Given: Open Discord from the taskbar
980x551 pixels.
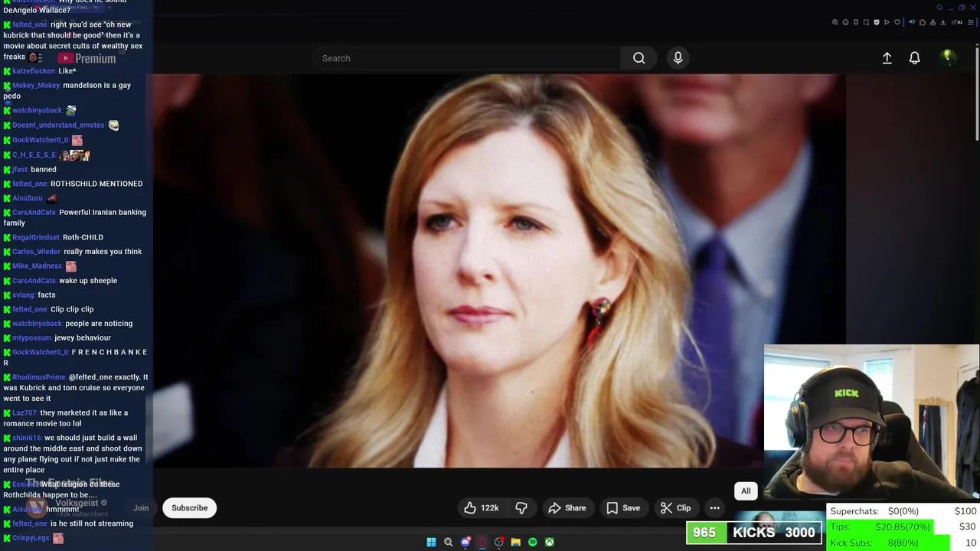Looking at the screenshot, I should [x=465, y=542].
